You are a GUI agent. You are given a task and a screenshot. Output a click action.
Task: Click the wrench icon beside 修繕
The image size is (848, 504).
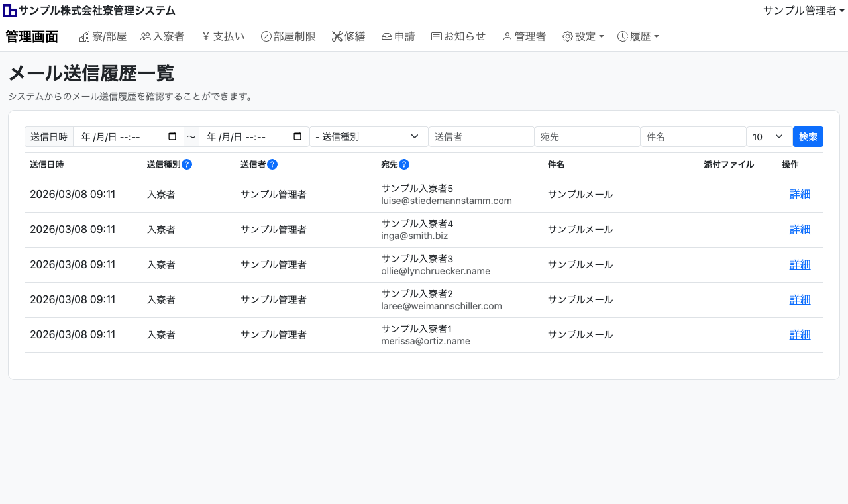337,37
